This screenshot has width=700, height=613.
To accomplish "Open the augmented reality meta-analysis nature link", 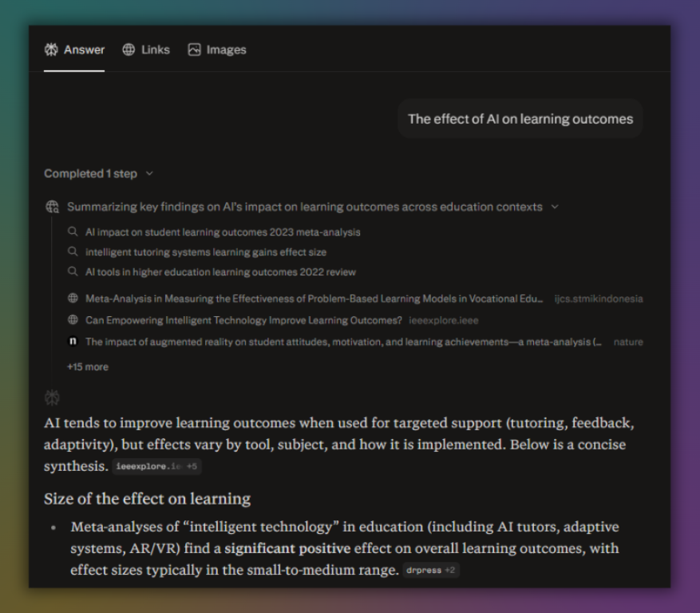I will tap(343, 342).
